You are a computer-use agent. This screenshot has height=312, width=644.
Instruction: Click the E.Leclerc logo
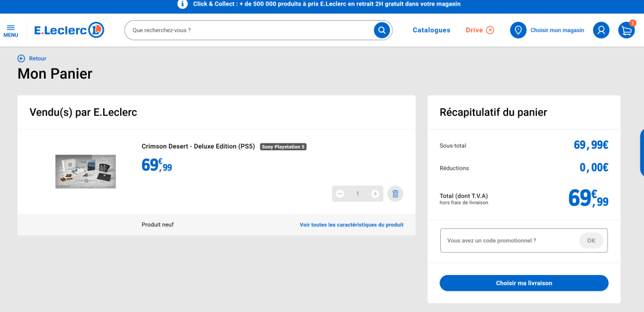(69, 30)
